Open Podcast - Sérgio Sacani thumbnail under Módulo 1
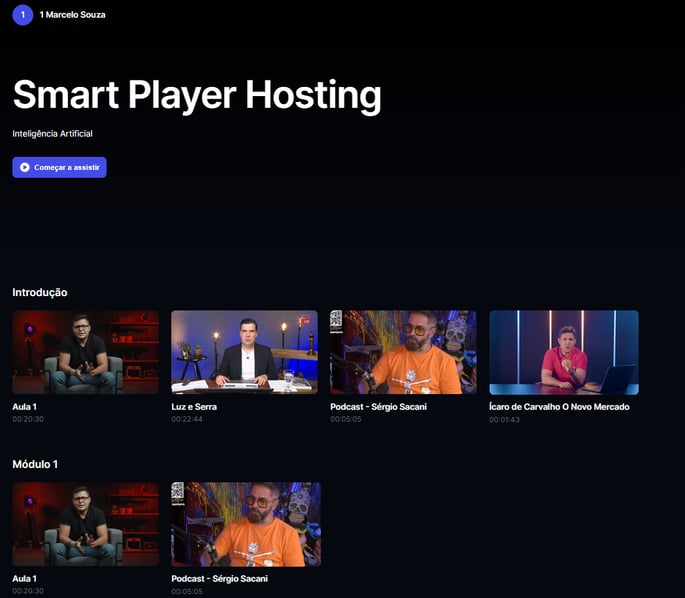This screenshot has width=685, height=598. pos(246,524)
